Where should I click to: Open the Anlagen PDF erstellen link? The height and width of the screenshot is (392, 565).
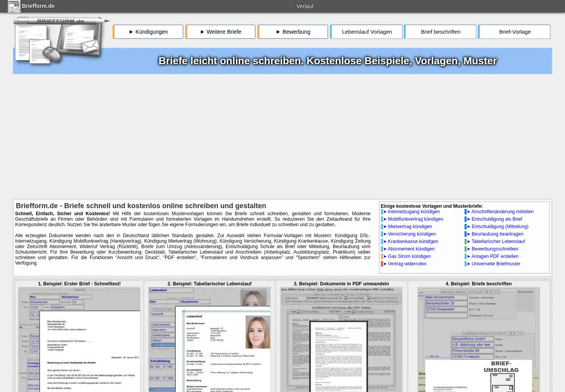coord(495,256)
